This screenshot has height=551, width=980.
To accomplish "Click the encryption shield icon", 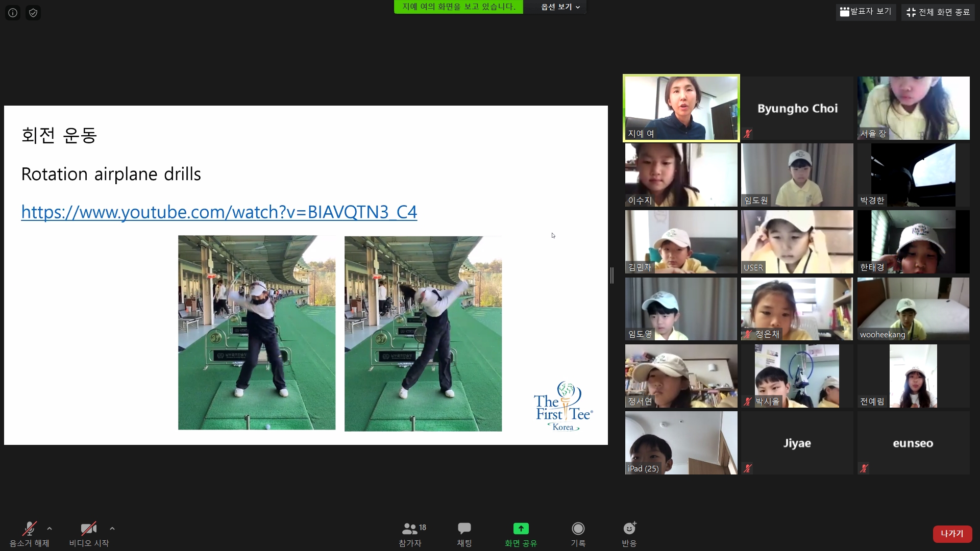I will (33, 13).
